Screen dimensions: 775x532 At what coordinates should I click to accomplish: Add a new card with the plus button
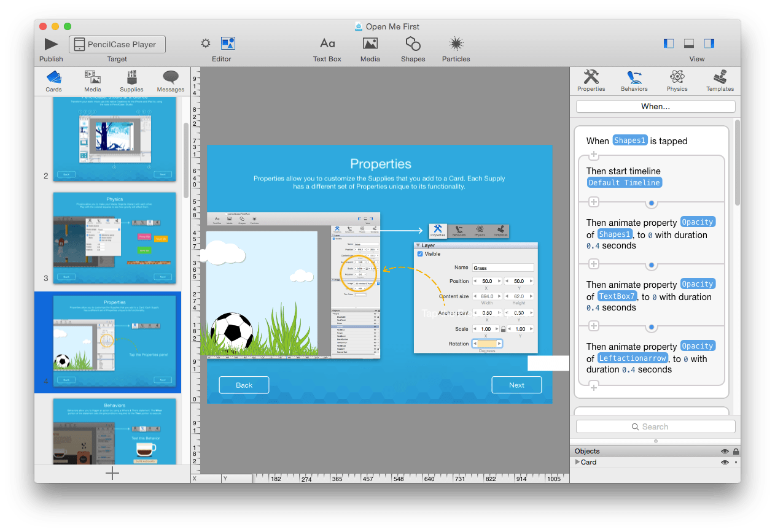click(x=112, y=473)
